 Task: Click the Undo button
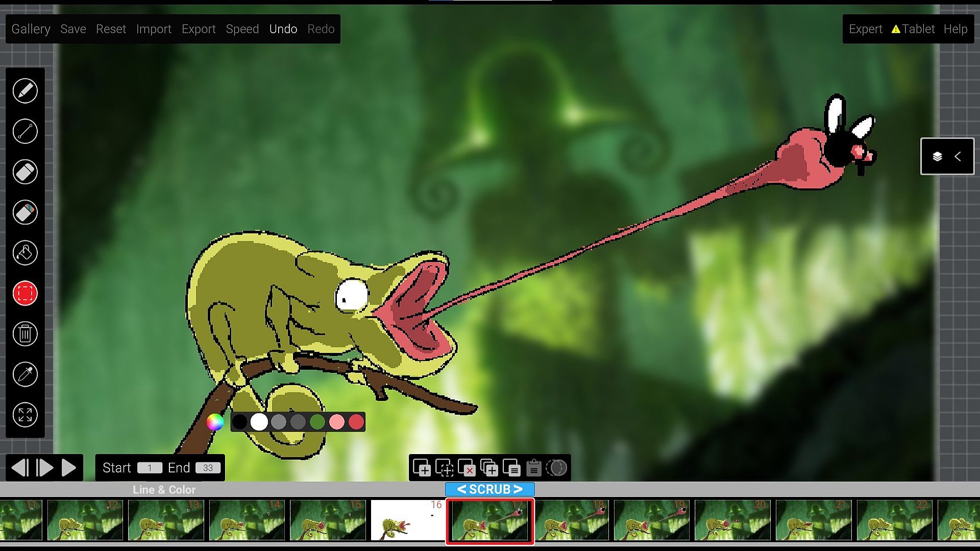pyautogui.click(x=283, y=29)
